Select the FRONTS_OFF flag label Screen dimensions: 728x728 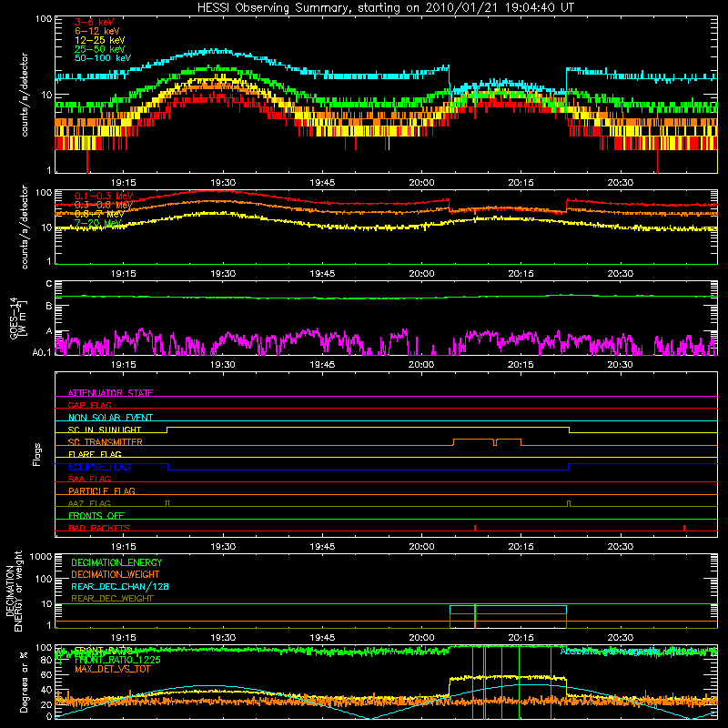96,515
